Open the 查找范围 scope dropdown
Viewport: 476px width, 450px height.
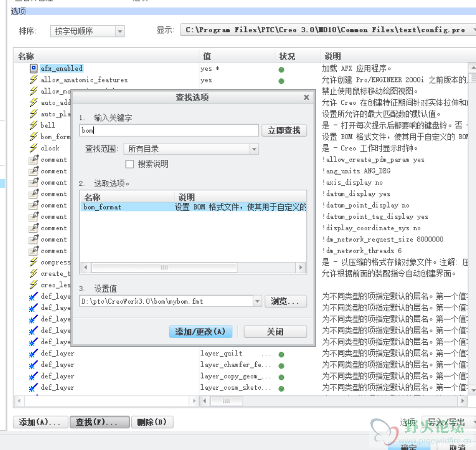click(x=254, y=149)
